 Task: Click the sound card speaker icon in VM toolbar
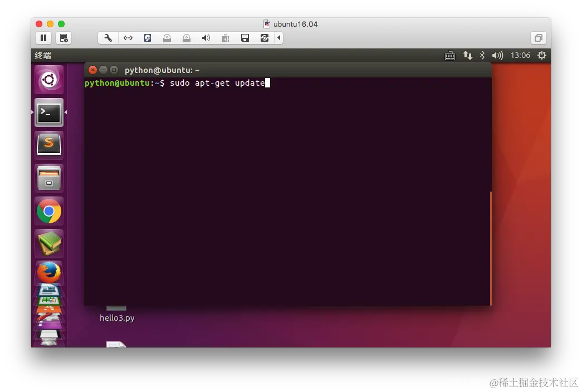(206, 38)
